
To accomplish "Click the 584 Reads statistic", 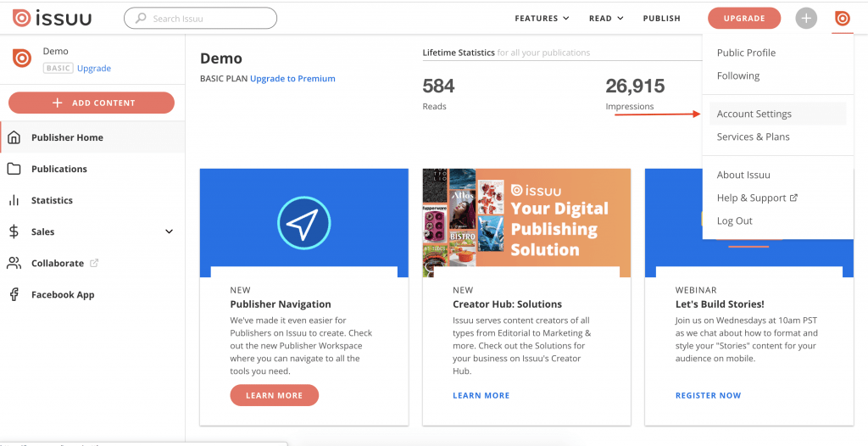I will [438, 93].
